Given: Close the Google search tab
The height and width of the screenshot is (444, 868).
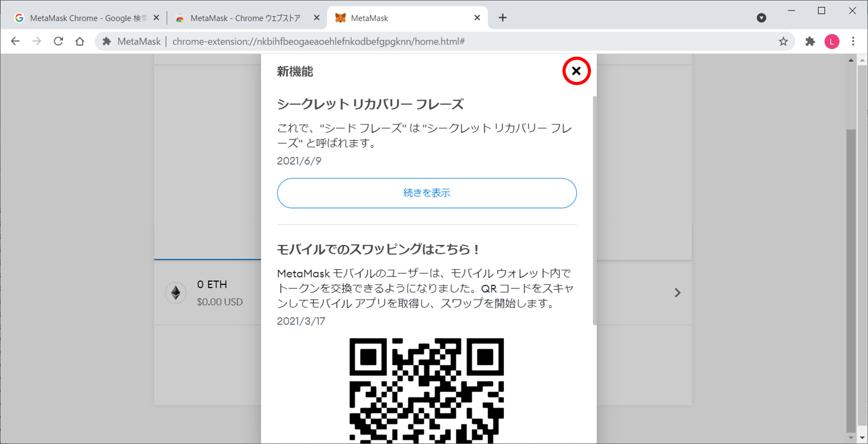Looking at the screenshot, I should point(156,18).
